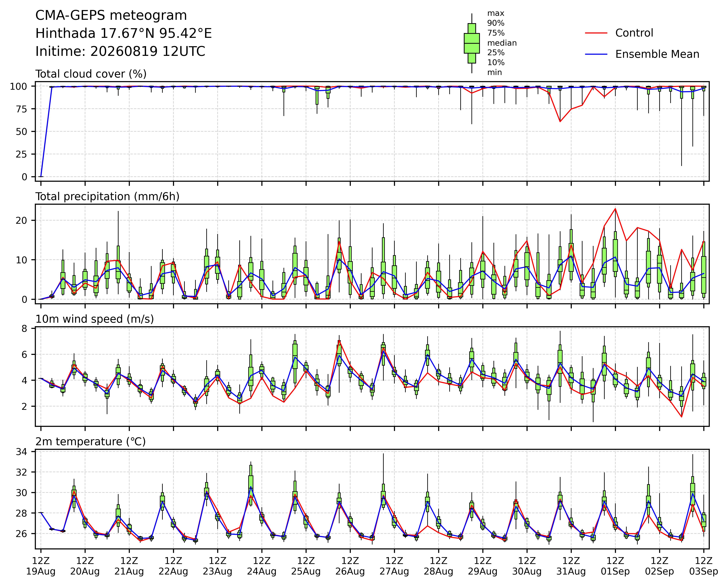Click the '12Z 23Aug' x-axis label
The width and height of the screenshot is (728, 586).
tap(217, 566)
